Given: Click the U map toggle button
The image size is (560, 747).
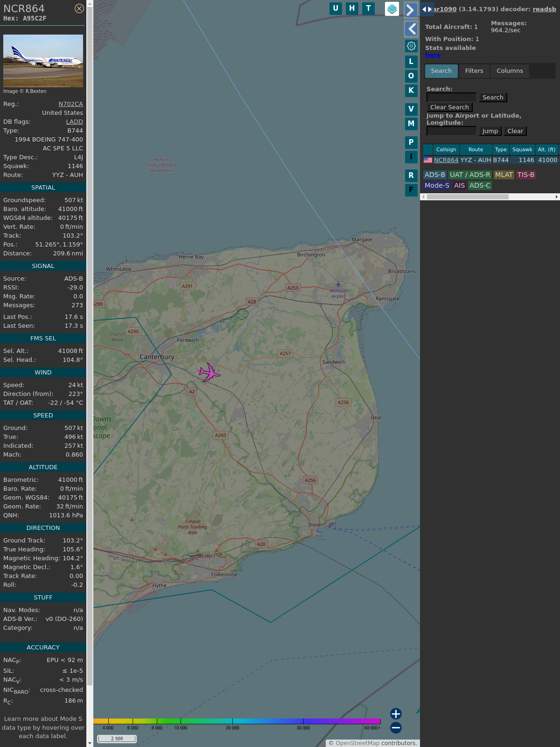Looking at the screenshot, I should (x=336, y=8).
